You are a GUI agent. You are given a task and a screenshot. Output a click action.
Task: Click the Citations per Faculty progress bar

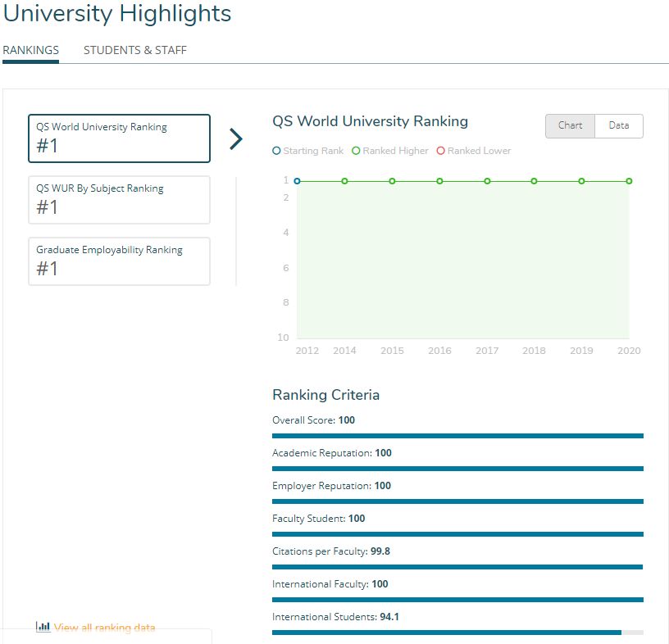coord(457,567)
